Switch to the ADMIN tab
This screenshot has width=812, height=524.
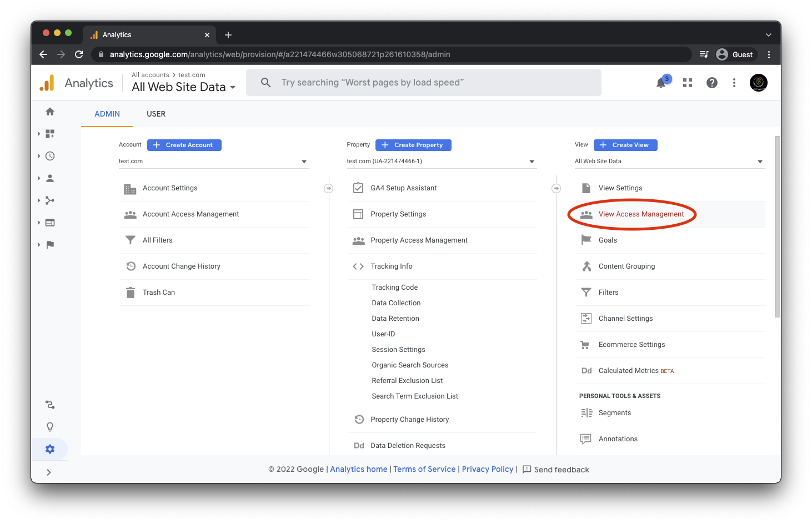(107, 114)
